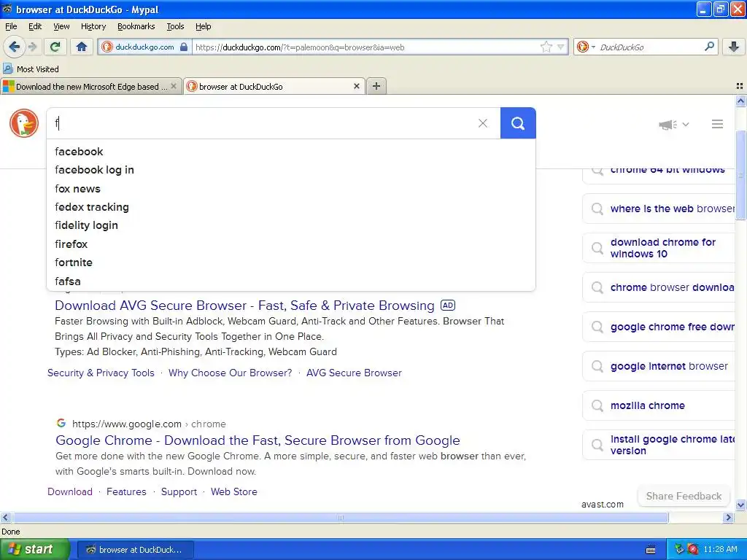Reload the current page

pyautogui.click(x=55, y=47)
